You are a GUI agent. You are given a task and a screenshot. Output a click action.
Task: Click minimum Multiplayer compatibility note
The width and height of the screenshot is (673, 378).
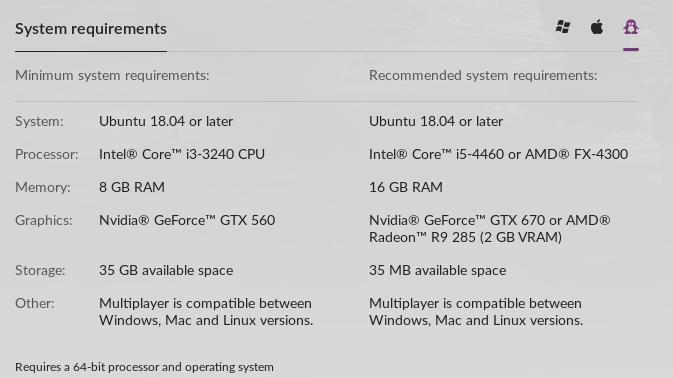tap(206, 312)
